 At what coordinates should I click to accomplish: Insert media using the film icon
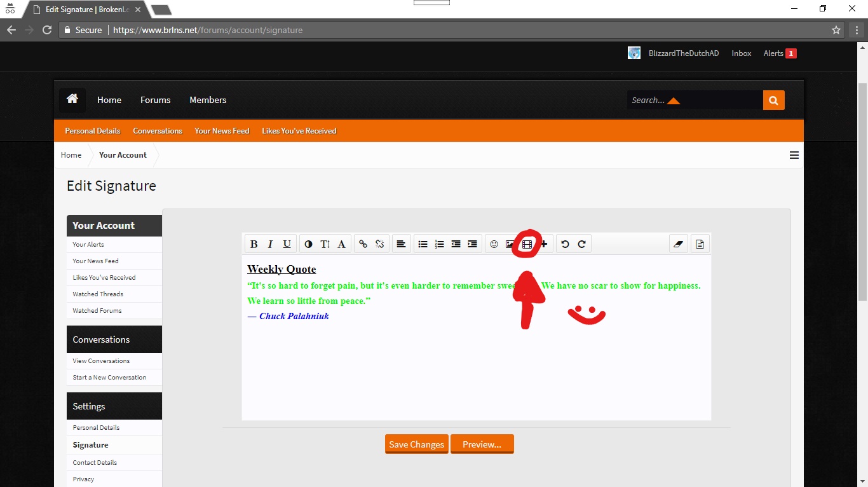tap(527, 244)
